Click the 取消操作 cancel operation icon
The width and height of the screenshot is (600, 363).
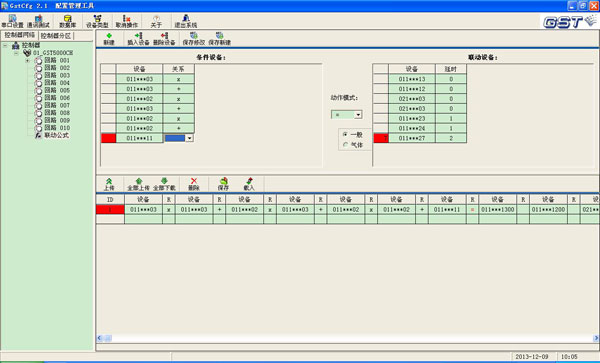pos(127,21)
